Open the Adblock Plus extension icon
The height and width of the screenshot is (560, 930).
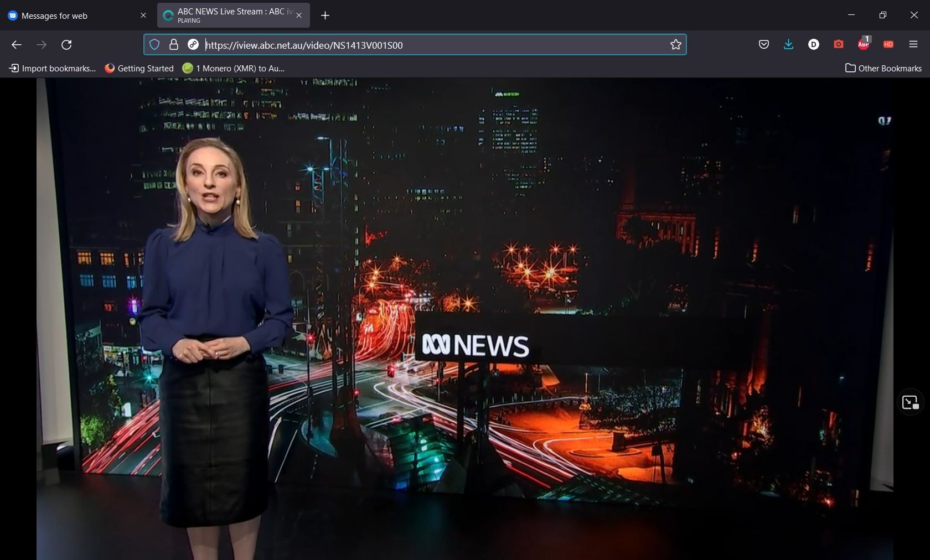[863, 45]
